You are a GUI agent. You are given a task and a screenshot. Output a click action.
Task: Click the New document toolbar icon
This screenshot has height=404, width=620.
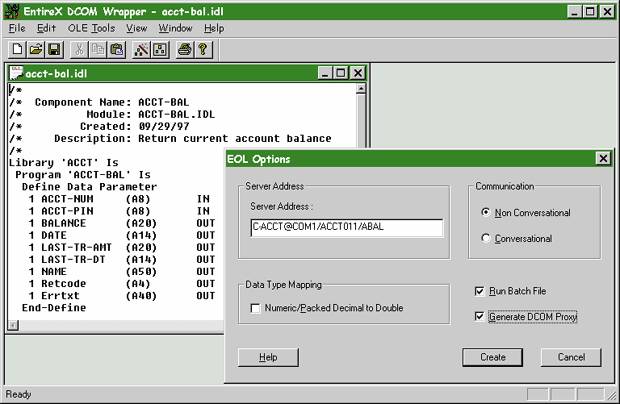(17, 49)
